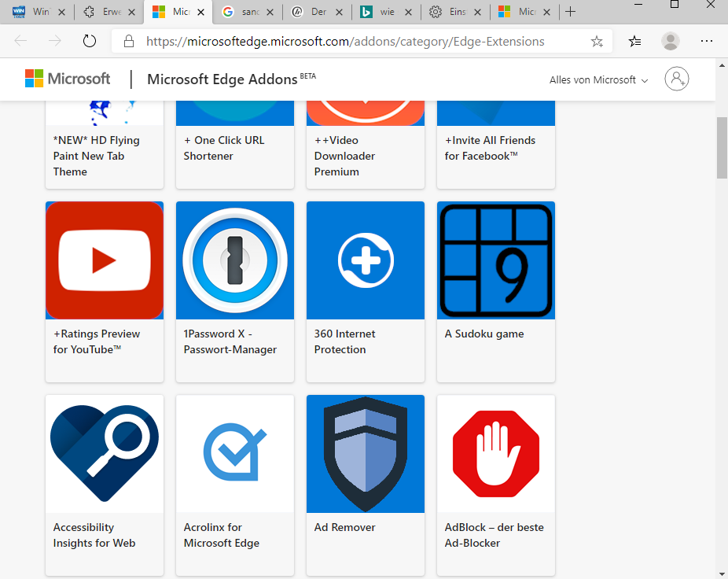Open the +Ratings Preview for YouTube icon
728x579 pixels.
click(x=105, y=260)
